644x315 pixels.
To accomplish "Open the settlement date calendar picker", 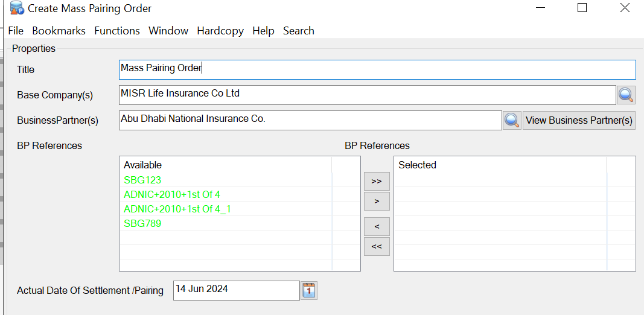I will [x=309, y=290].
